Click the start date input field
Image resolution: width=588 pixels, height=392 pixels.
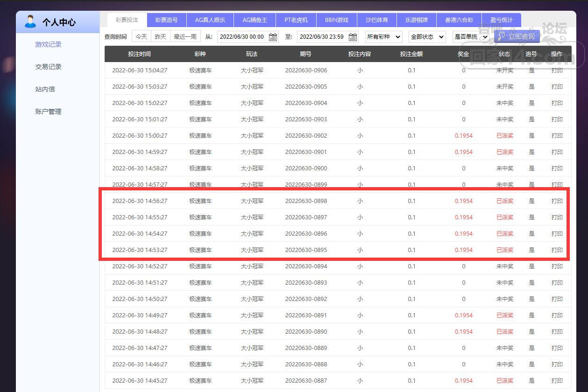coord(242,37)
